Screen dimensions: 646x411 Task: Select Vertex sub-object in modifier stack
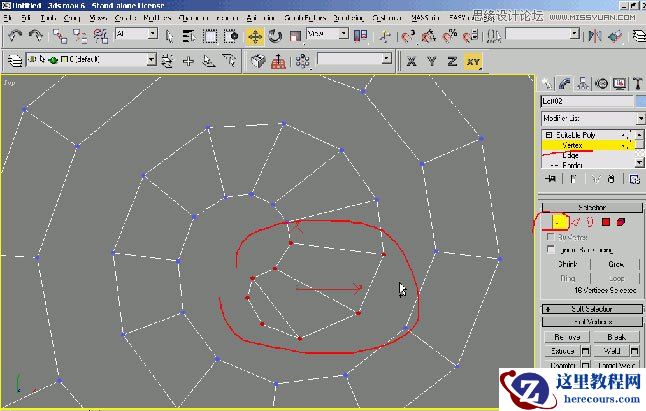pos(572,145)
